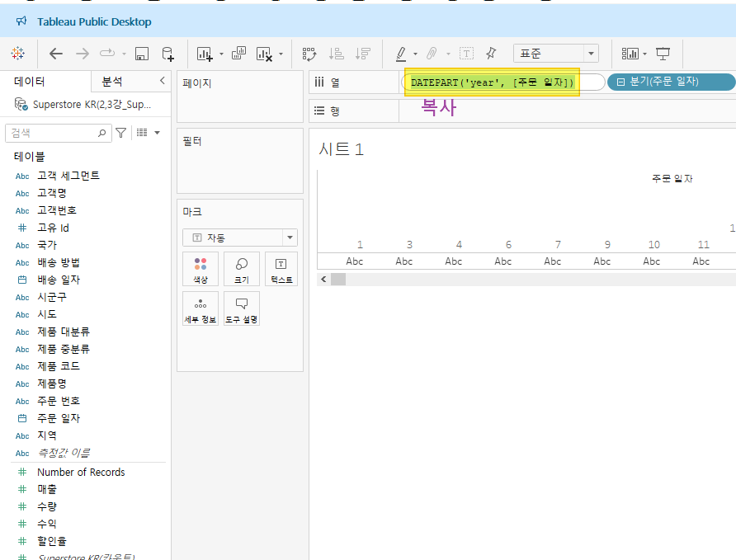The height and width of the screenshot is (560, 736).
Task: Click the Detail (세부 정보) marks button
Action: (201, 308)
